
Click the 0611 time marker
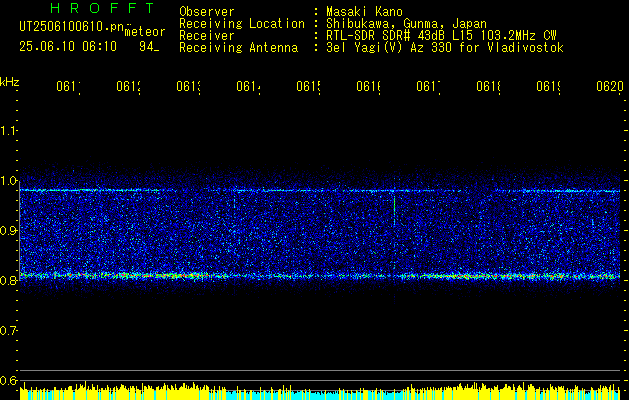pos(68,87)
